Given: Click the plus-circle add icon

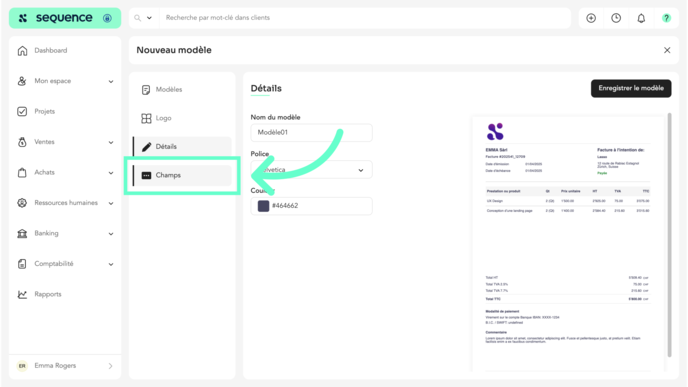Looking at the screenshot, I should (591, 18).
